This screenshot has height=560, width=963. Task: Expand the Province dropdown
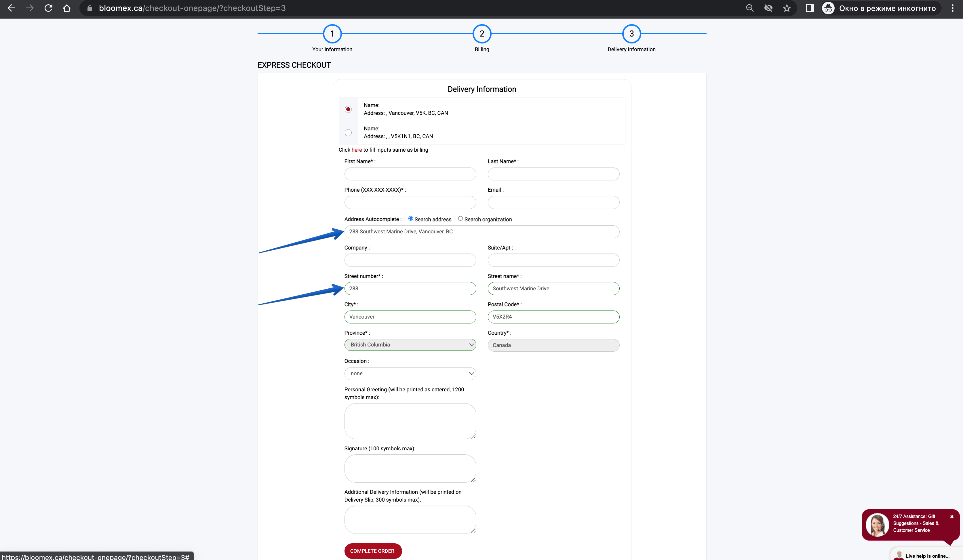pos(410,344)
